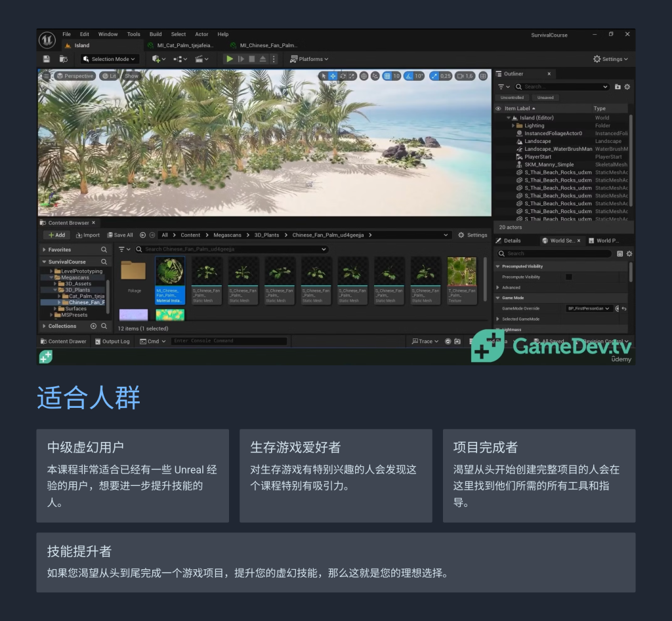Open the Window menu
This screenshot has height=621, width=672.
click(108, 34)
